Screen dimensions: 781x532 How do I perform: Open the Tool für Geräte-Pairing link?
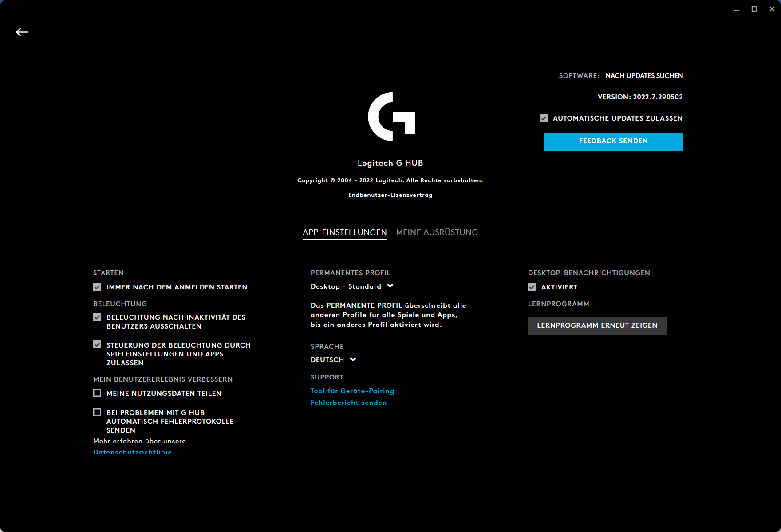[x=352, y=391]
